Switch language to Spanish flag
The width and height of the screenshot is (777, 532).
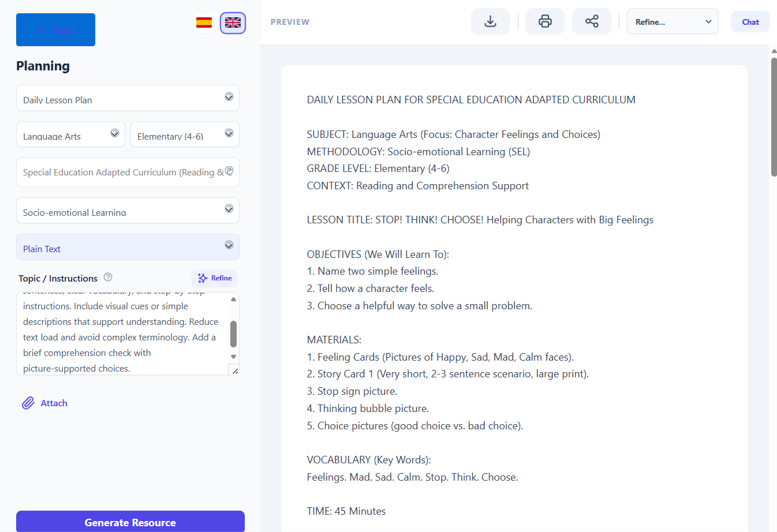(x=204, y=23)
